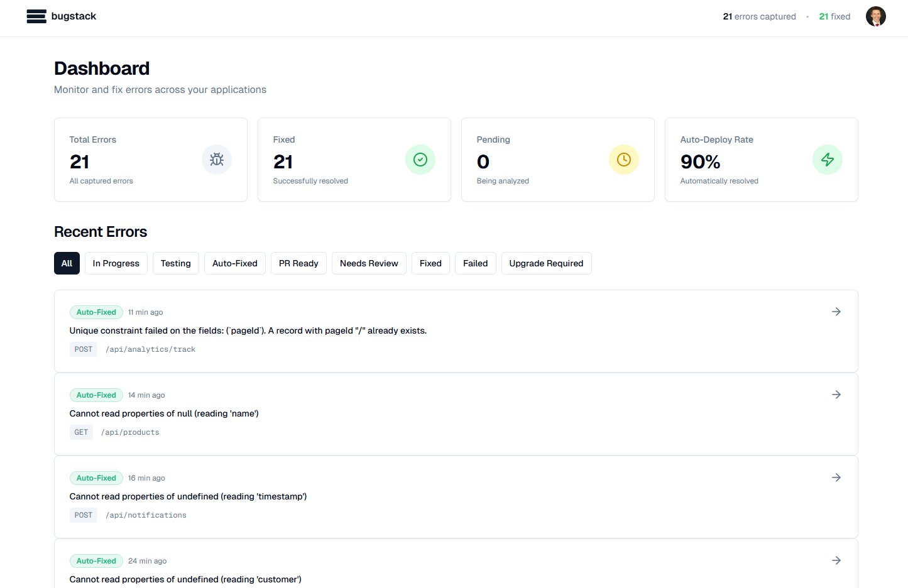Expand details for the reading 'customer' error

[836, 560]
